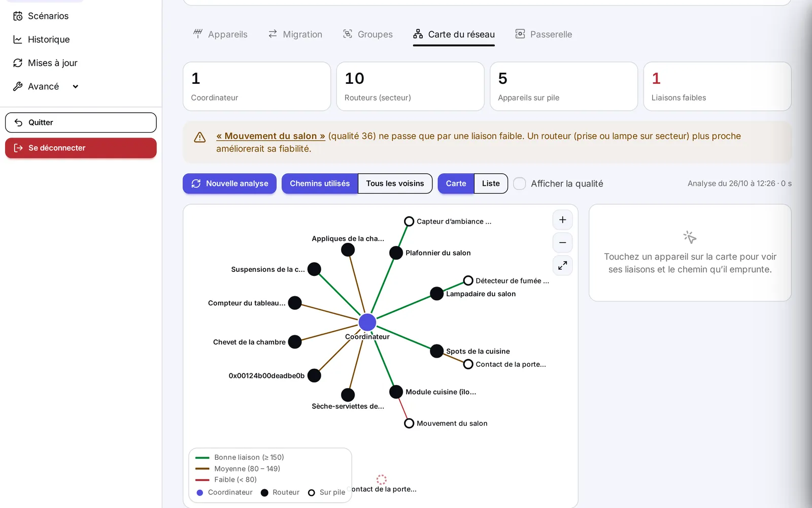Click the Routeurs (secteur) stat card
Image resolution: width=812 pixels, height=508 pixels.
[x=410, y=86]
